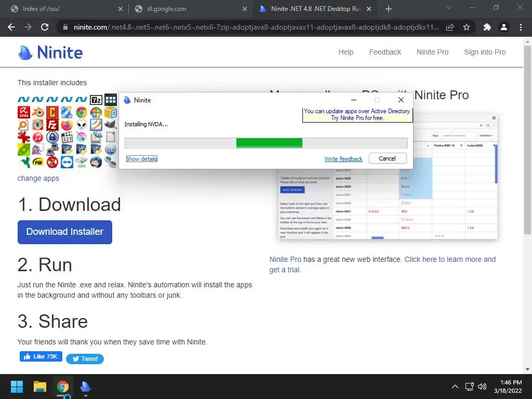The image size is (532, 399).
Task: Click the PeaZip green icon
Action: (24, 150)
